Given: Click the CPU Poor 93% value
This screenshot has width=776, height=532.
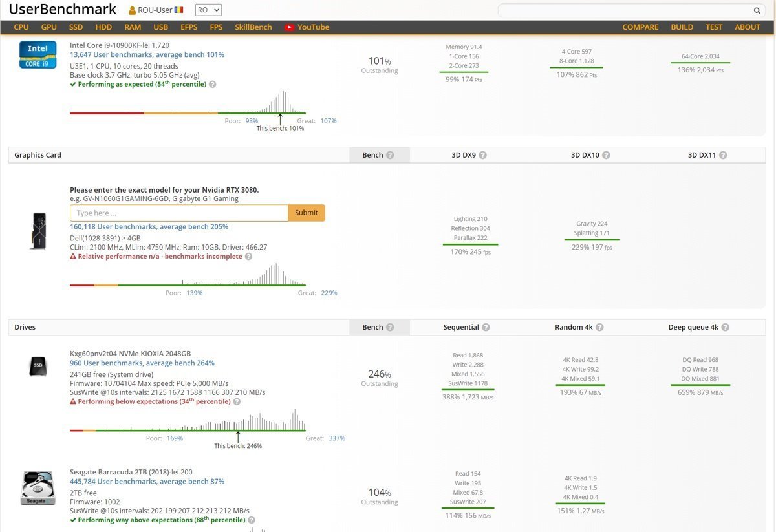Looking at the screenshot, I should coord(252,121).
